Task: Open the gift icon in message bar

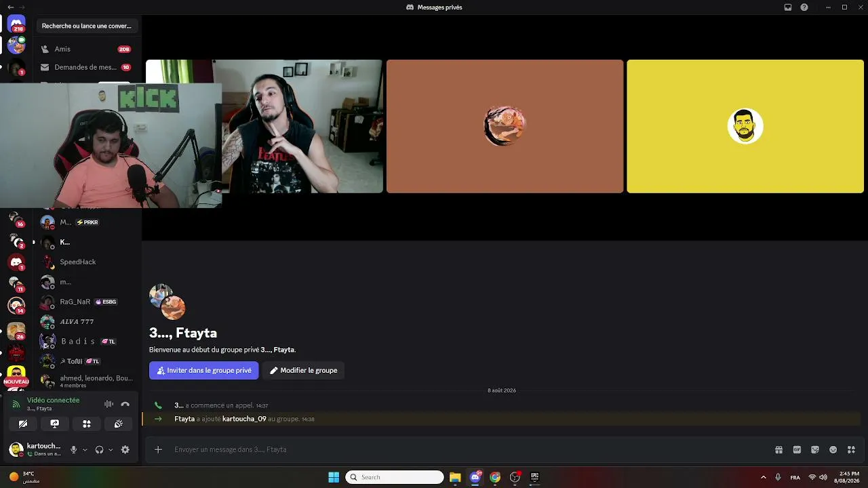Action: coord(778,449)
